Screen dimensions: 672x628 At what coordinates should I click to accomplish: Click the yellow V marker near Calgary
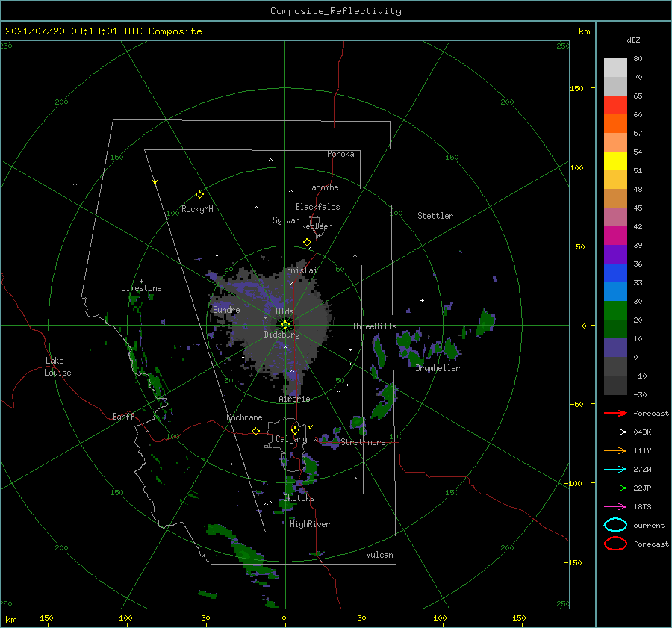(310, 427)
